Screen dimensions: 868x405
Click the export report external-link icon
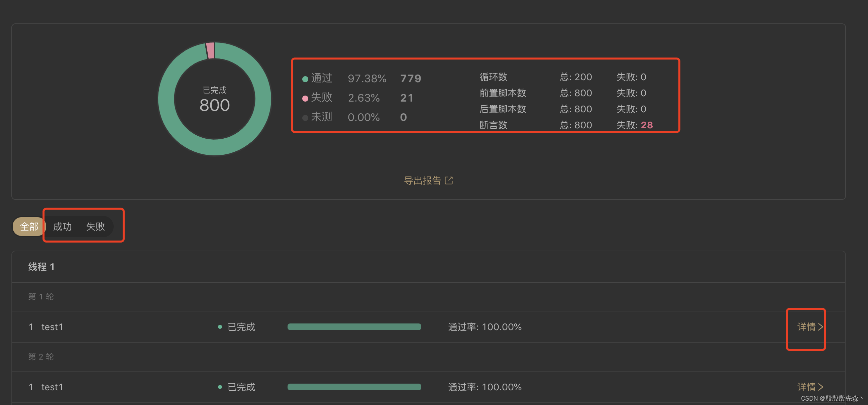click(449, 180)
